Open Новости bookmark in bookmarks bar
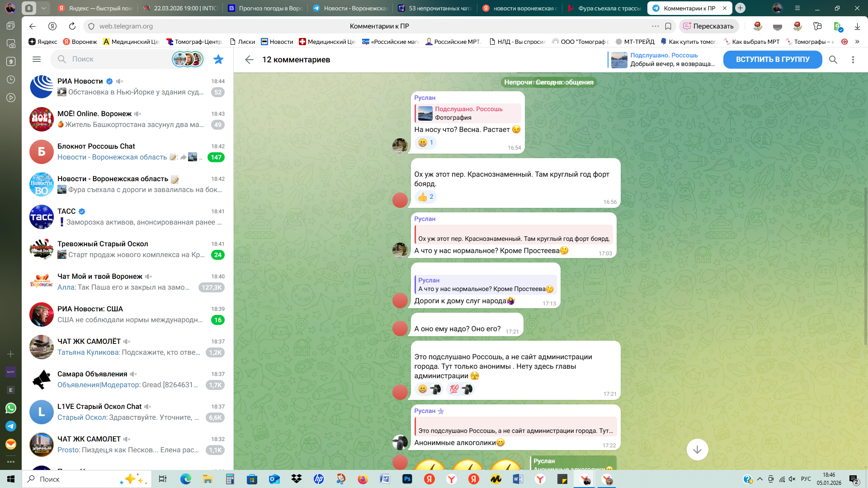The width and height of the screenshot is (868, 488). [277, 42]
